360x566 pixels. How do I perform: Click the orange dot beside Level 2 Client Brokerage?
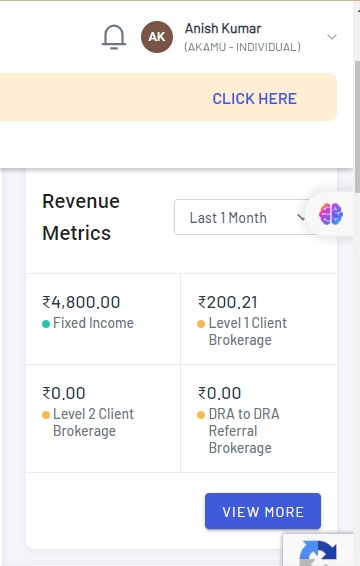(46, 415)
